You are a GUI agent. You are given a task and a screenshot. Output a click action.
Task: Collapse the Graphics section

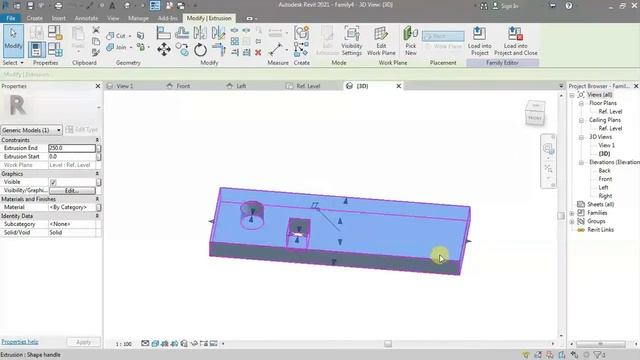[x=97, y=174]
